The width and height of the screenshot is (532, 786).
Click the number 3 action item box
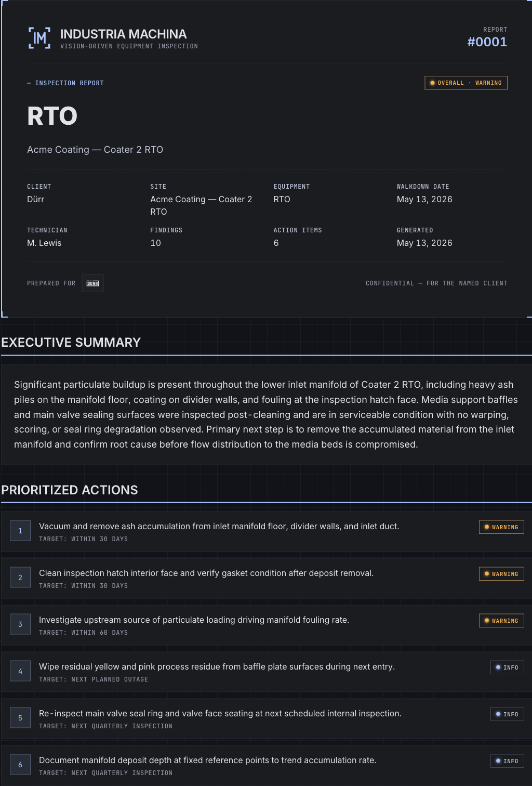[20, 624]
